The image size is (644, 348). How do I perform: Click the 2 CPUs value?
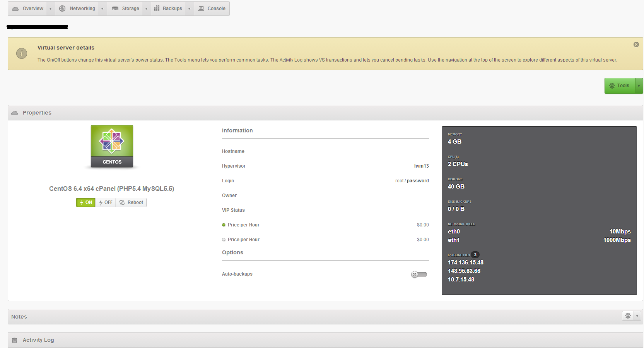point(458,164)
